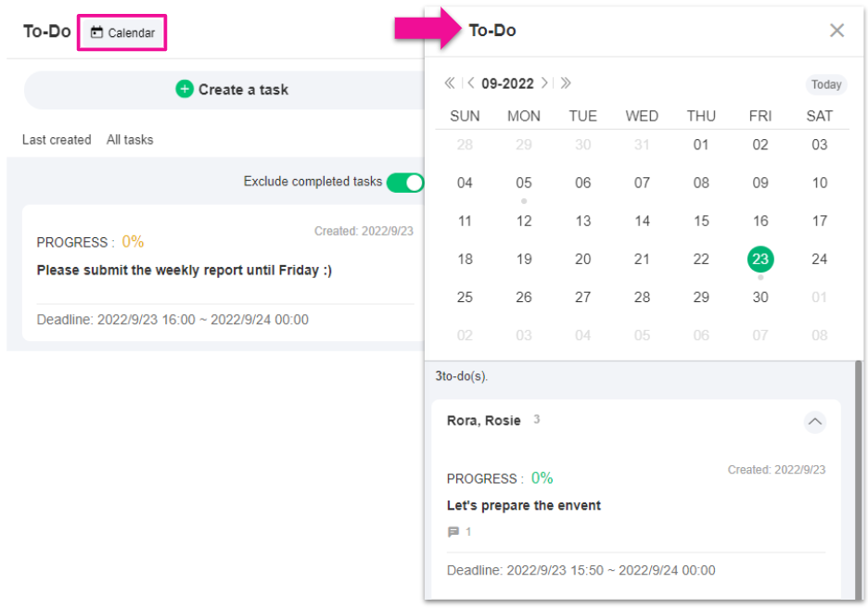Open the 09-2022 month picker
Screen dimensions: 868x608
tap(507, 83)
